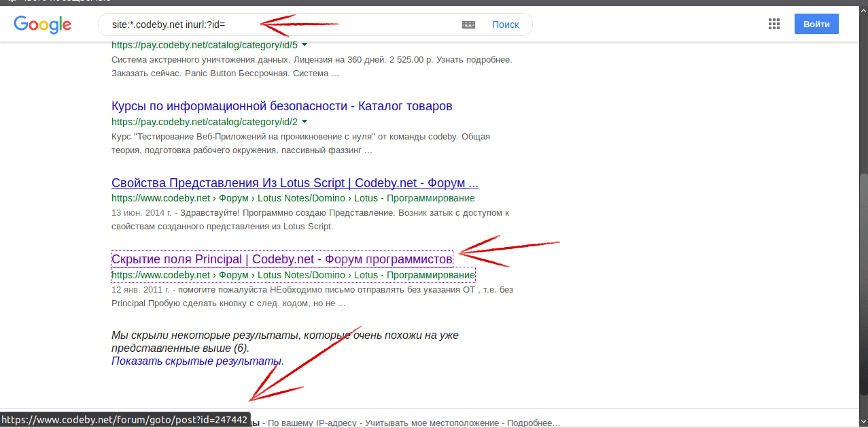Click Учитывать мое местоположение in footer
This screenshot has height=428, width=868.
[431, 423]
